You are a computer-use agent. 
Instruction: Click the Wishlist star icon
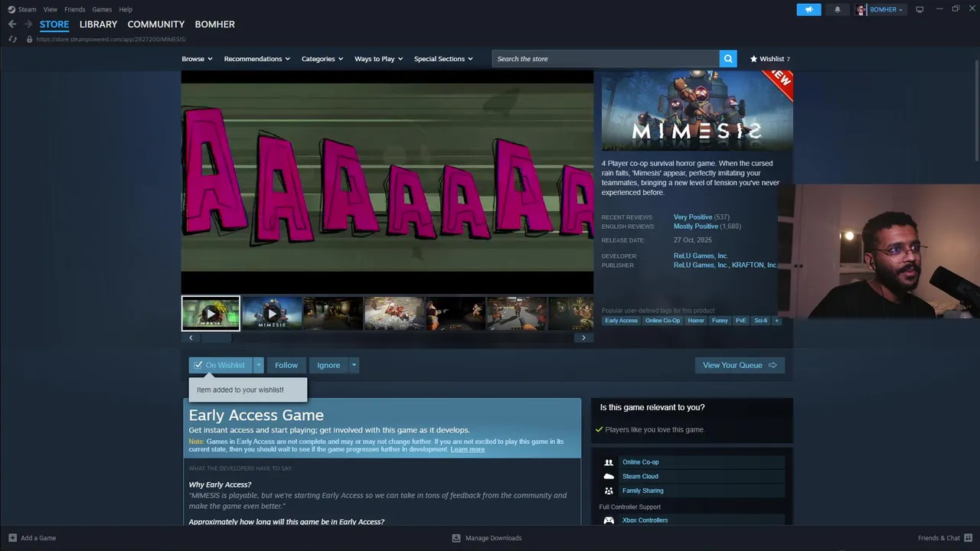[753, 59]
